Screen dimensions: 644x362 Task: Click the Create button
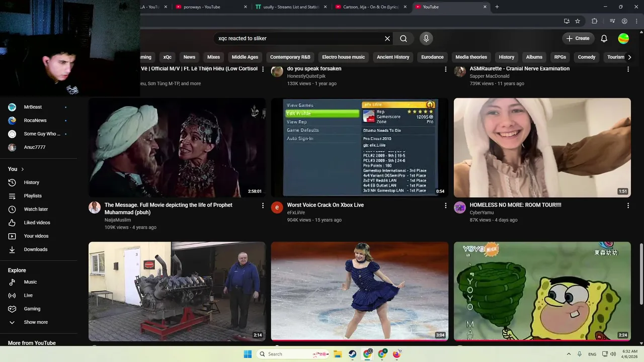[x=578, y=38]
